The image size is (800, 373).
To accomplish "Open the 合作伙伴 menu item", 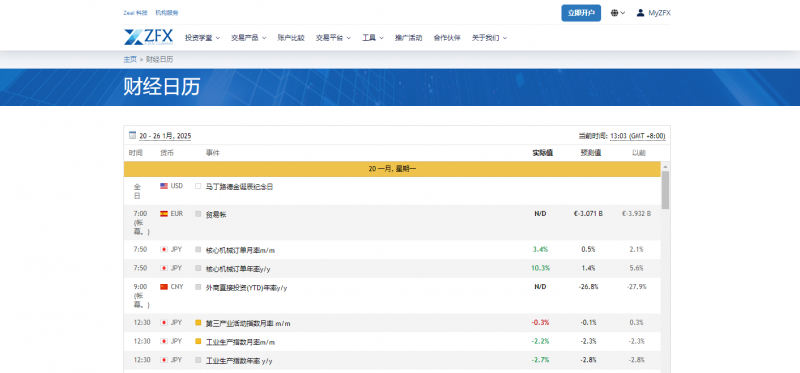I will [447, 38].
